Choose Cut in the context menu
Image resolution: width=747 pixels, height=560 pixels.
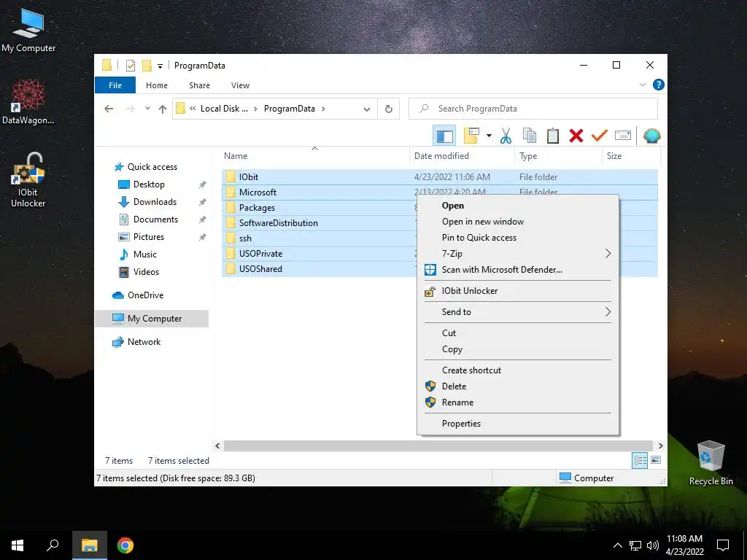click(518, 332)
